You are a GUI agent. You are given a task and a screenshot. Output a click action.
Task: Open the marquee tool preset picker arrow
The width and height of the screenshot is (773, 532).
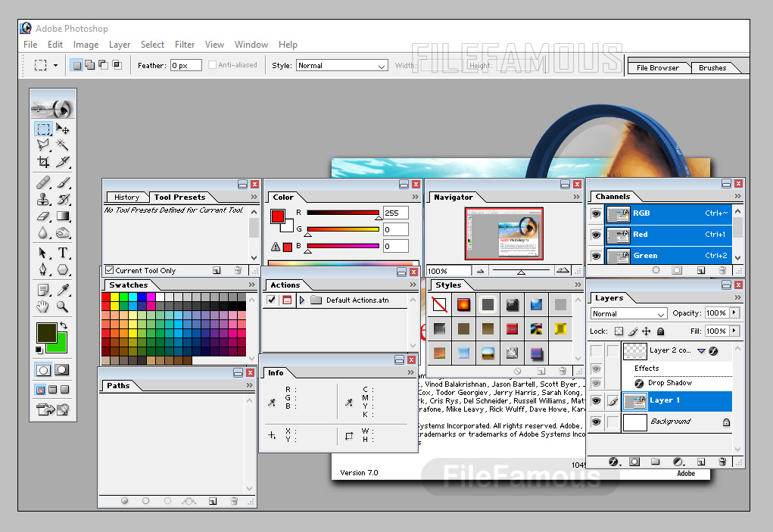[x=55, y=65]
